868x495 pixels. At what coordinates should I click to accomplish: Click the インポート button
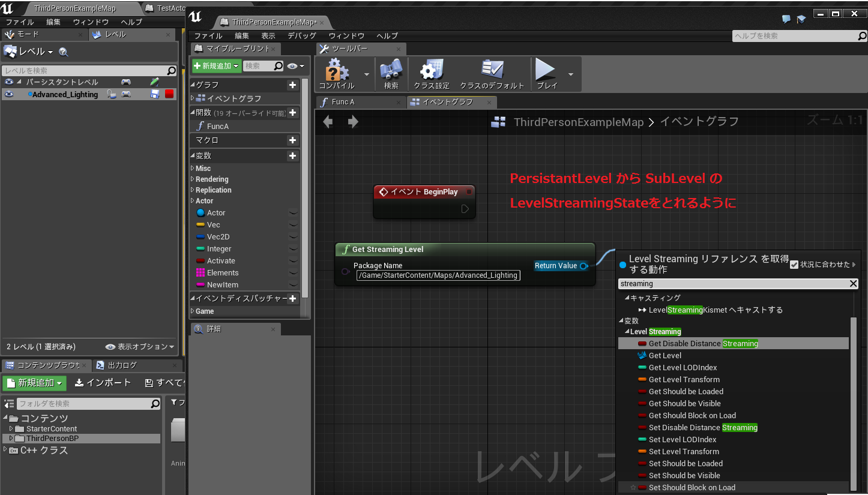point(103,383)
